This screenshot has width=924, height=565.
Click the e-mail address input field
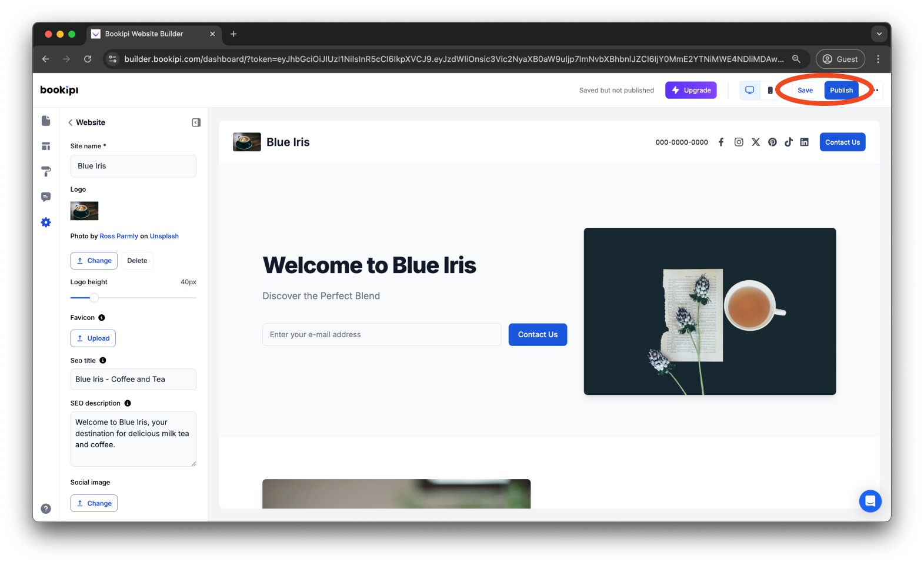tap(382, 334)
